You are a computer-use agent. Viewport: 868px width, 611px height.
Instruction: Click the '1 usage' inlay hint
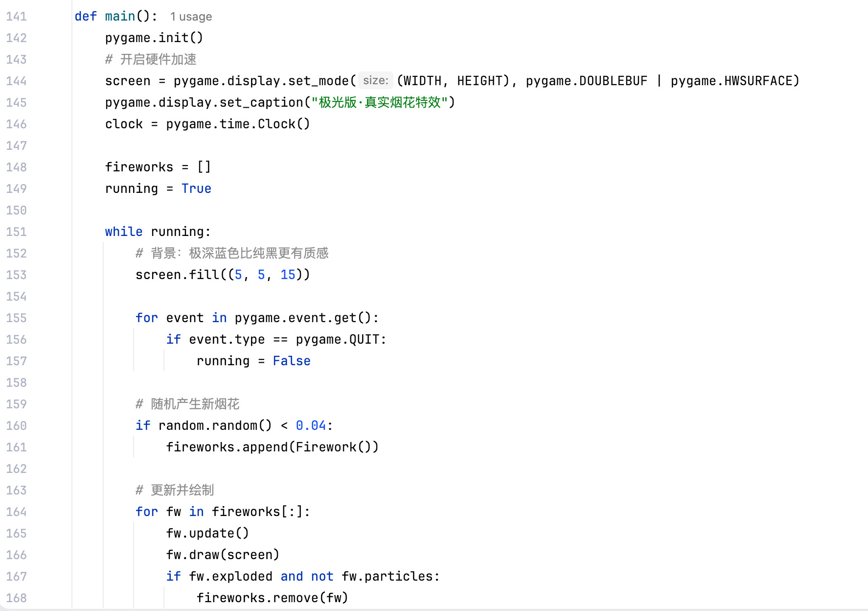coord(191,17)
